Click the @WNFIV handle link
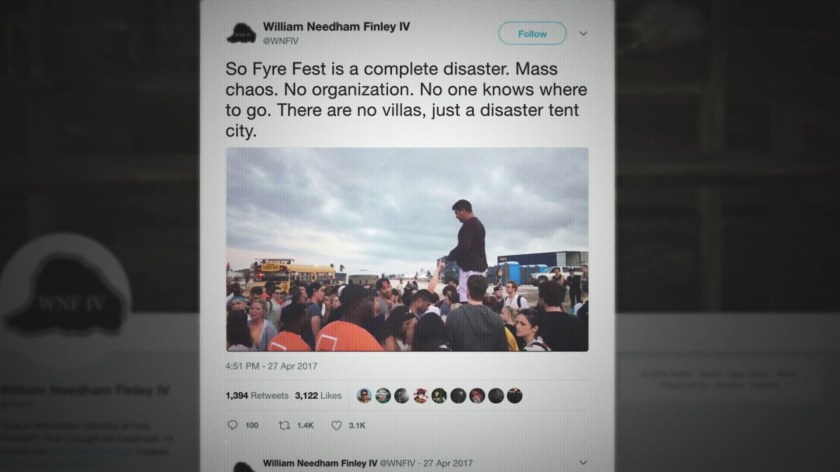The height and width of the screenshot is (472, 840). 281,41
